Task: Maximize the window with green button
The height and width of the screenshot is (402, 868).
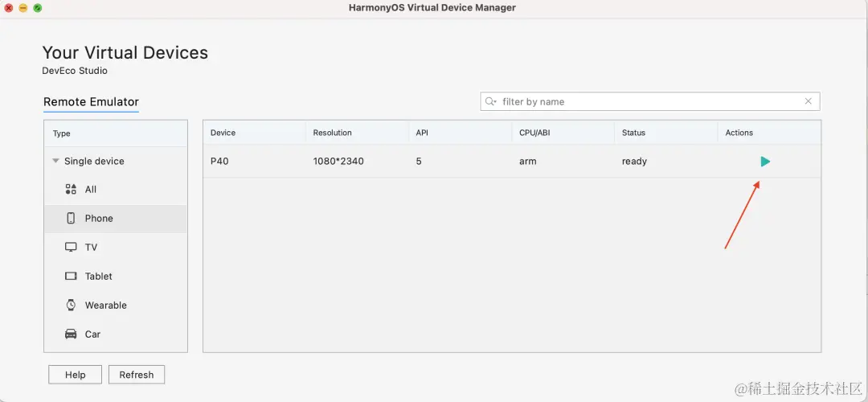Action: pos(37,8)
